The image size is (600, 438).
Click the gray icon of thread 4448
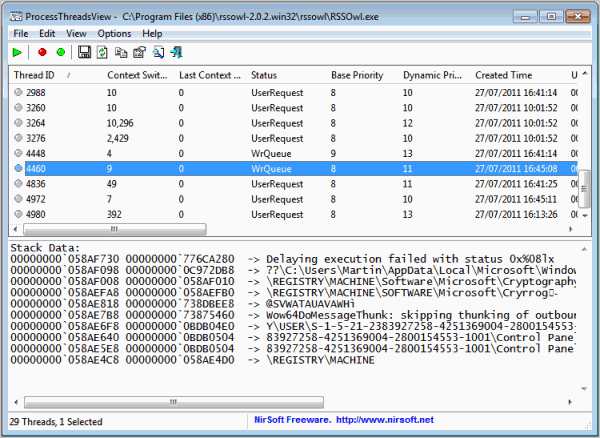click(18, 153)
